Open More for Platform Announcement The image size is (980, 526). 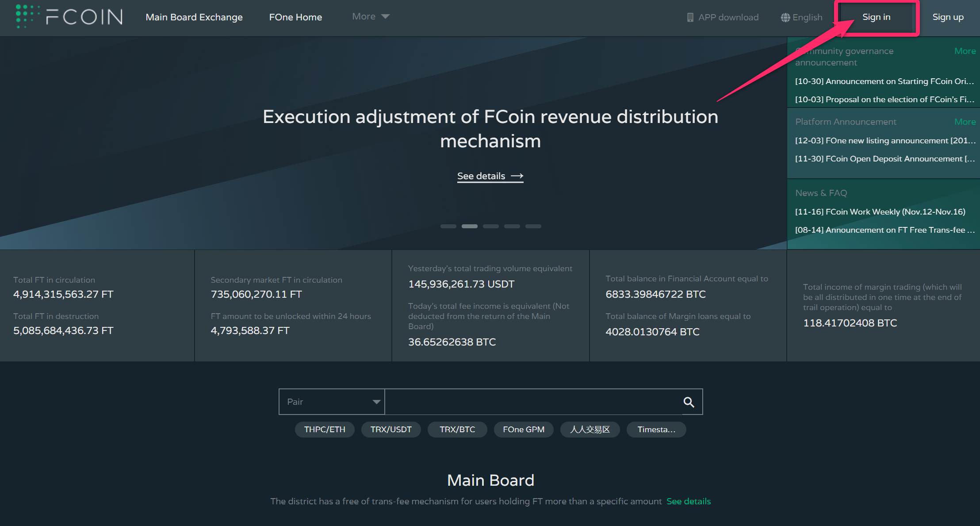pos(965,122)
